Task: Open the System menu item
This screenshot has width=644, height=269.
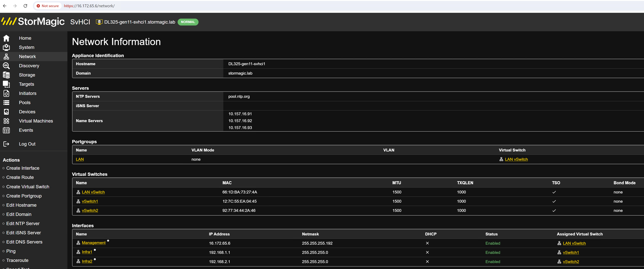Action: [x=26, y=47]
